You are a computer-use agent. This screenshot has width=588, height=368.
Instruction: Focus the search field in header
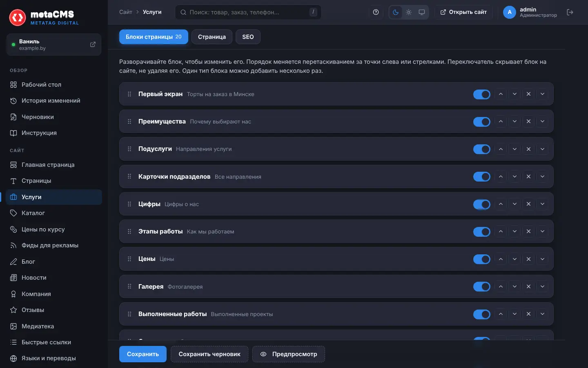248,12
